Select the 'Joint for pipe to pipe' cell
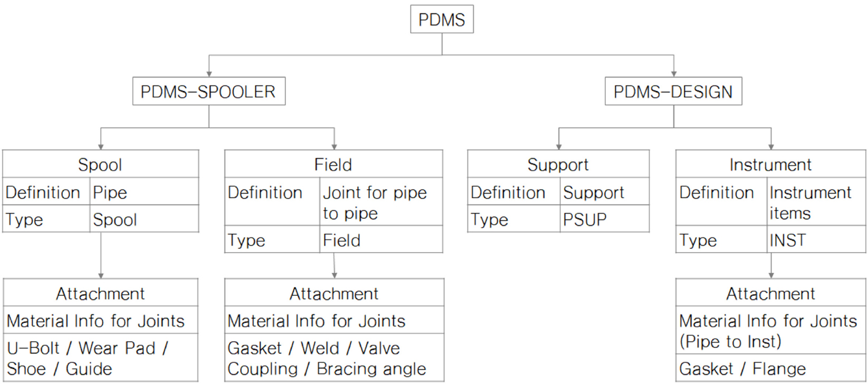 tap(381, 202)
